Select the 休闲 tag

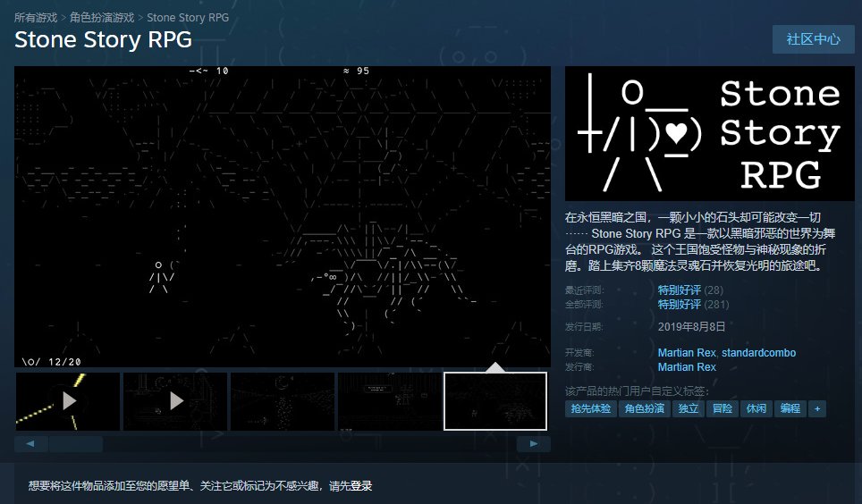[x=756, y=408]
